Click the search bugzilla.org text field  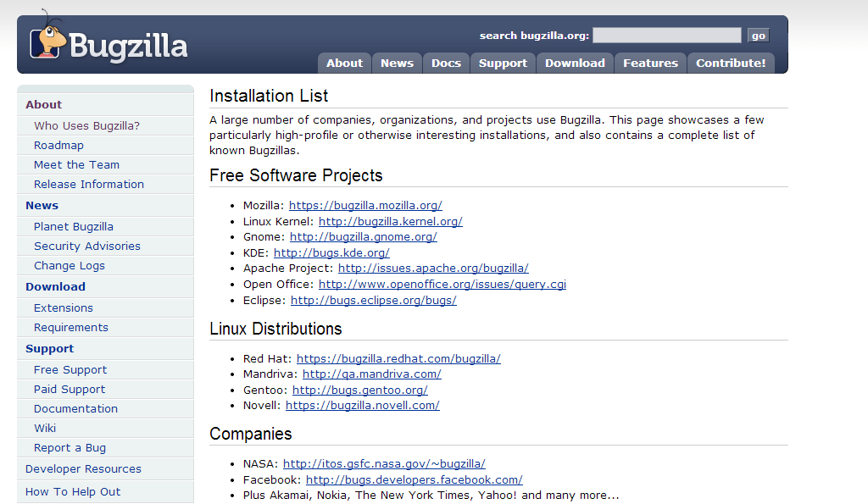666,36
